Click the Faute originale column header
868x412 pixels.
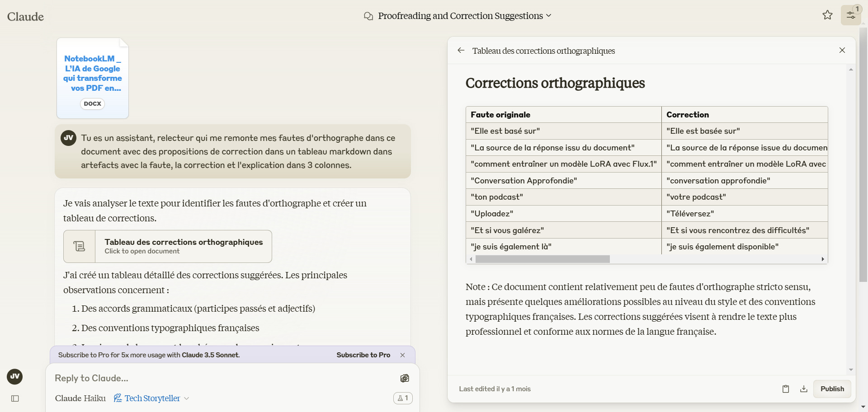pos(564,115)
